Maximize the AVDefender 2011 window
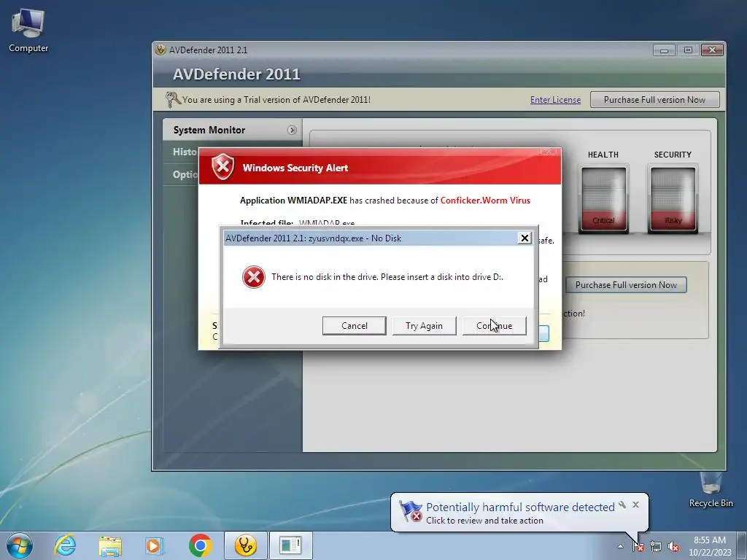Screen dimensions: 747x560 pyautogui.click(x=688, y=50)
